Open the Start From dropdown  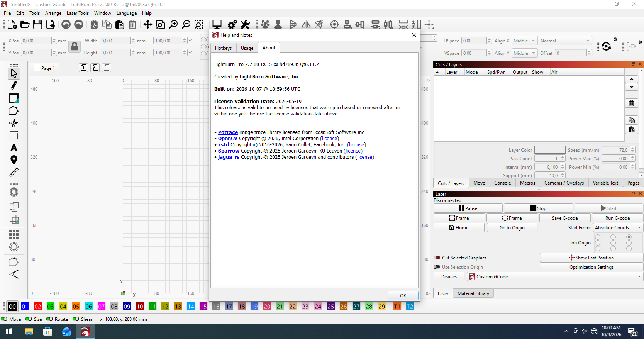[618, 228]
